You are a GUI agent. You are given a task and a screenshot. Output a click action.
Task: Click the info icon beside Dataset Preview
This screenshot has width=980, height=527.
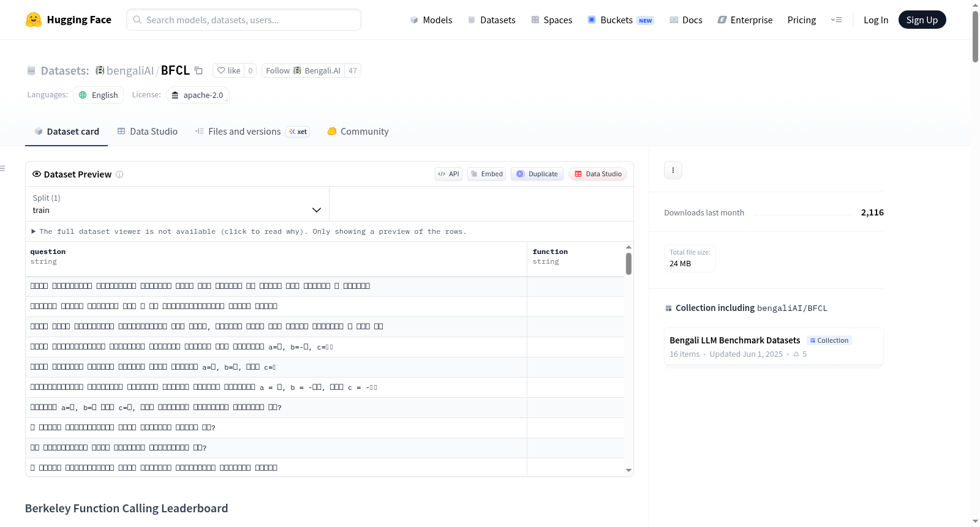(x=119, y=174)
